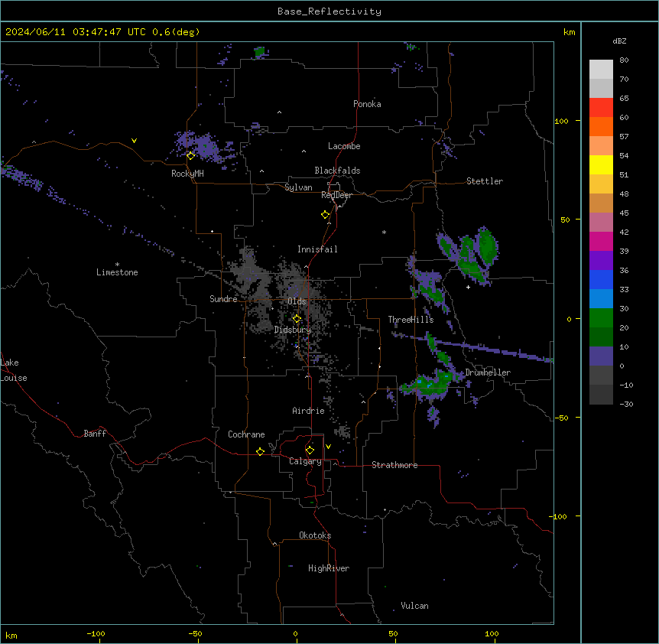Click the Lake Louise label
This screenshot has width=659, height=644.
coord(14,370)
